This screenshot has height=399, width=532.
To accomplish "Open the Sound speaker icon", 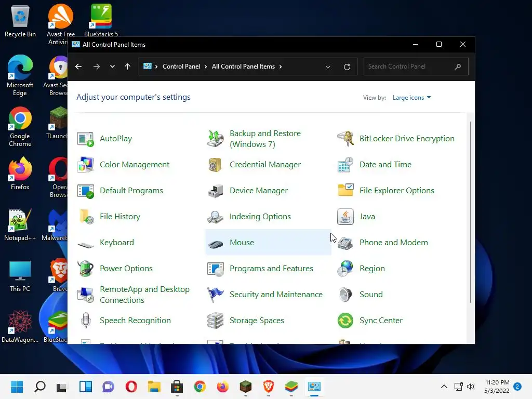I will (345, 295).
